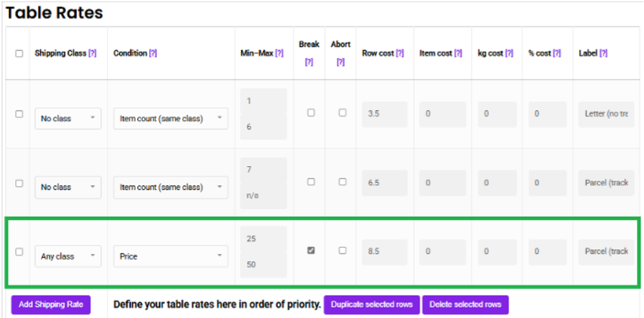This screenshot has height=318, width=644.
Task: Open the kg cost help [?] icon
Action: [x=510, y=53]
